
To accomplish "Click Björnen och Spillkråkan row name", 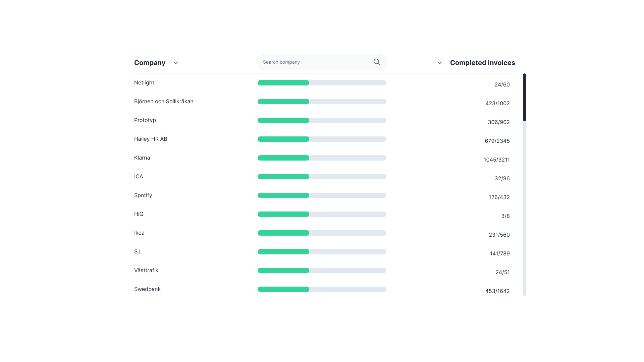I will [x=163, y=101].
